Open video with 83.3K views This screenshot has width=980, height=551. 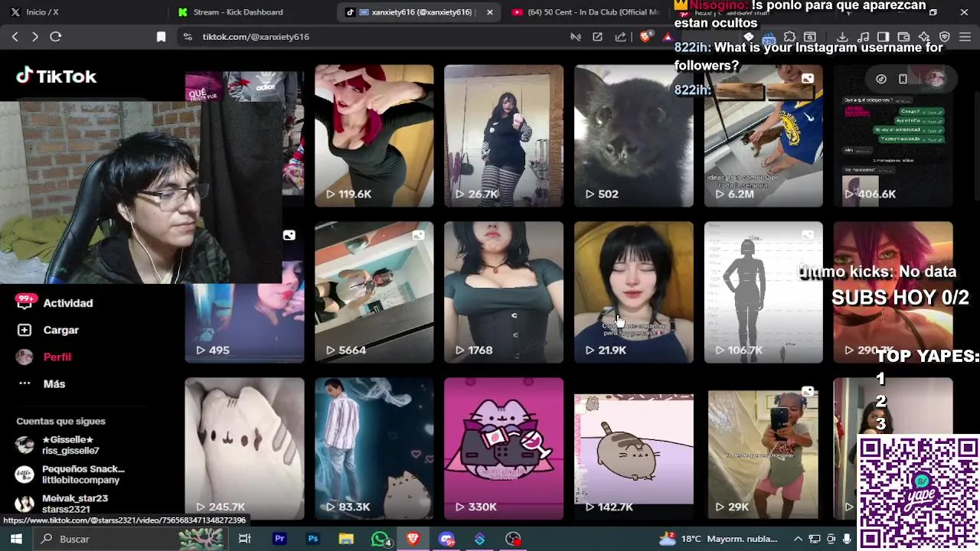(x=374, y=448)
